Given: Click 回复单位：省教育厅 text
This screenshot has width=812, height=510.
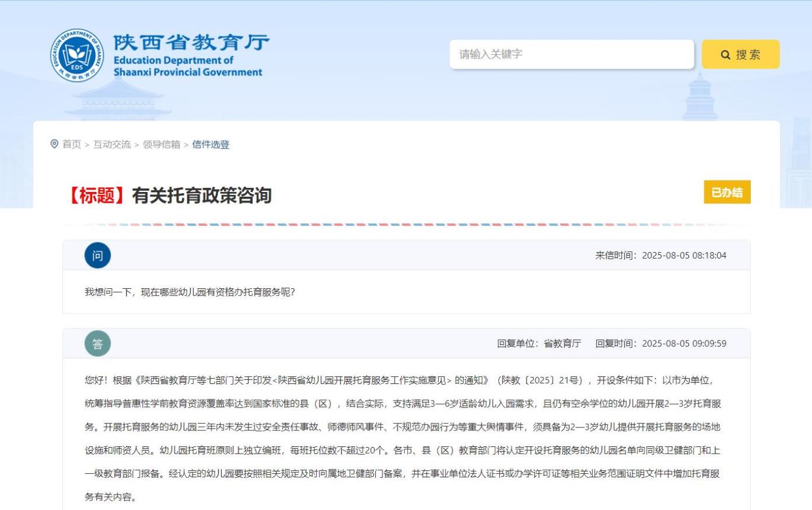Looking at the screenshot, I should pos(539,344).
